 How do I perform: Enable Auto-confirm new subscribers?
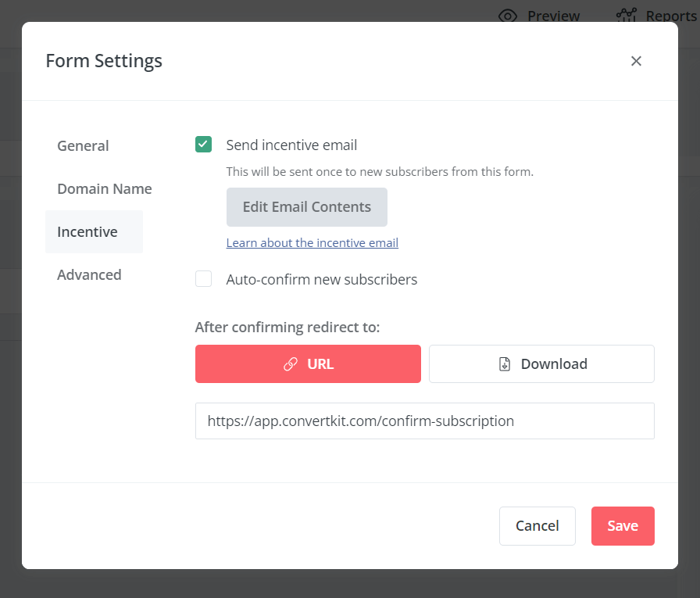pyautogui.click(x=203, y=278)
